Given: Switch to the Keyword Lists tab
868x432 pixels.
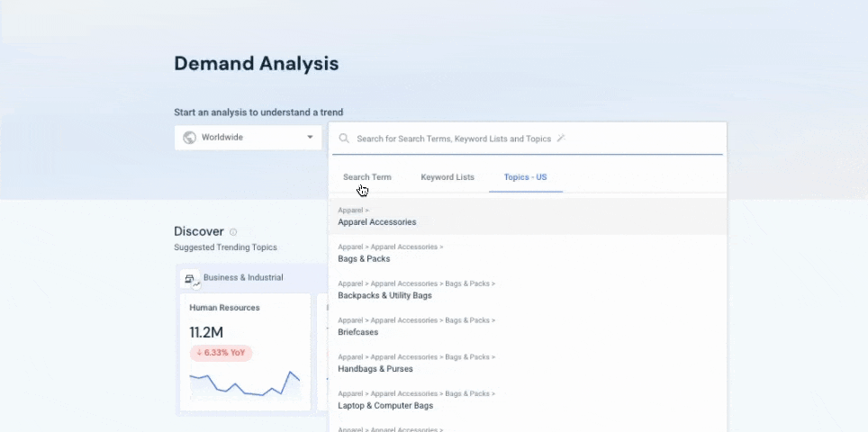Looking at the screenshot, I should tap(448, 177).
